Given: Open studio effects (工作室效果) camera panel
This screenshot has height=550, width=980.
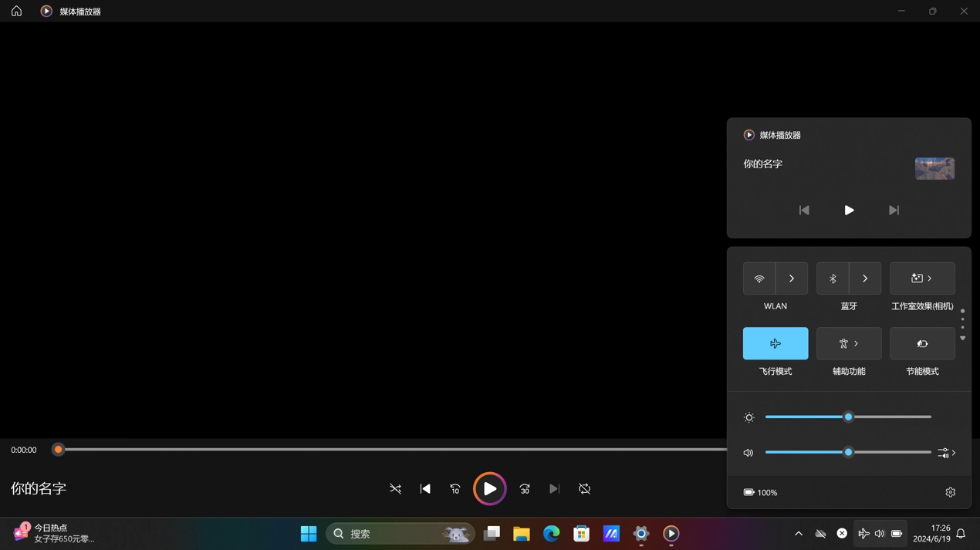Looking at the screenshot, I should click(922, 278).
